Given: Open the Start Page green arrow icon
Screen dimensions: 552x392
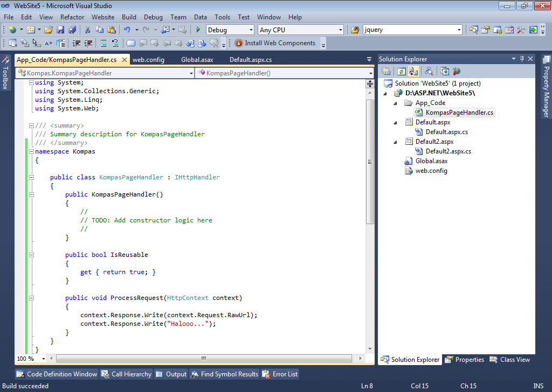Looking at the screenshot, I should click(533, 30).
